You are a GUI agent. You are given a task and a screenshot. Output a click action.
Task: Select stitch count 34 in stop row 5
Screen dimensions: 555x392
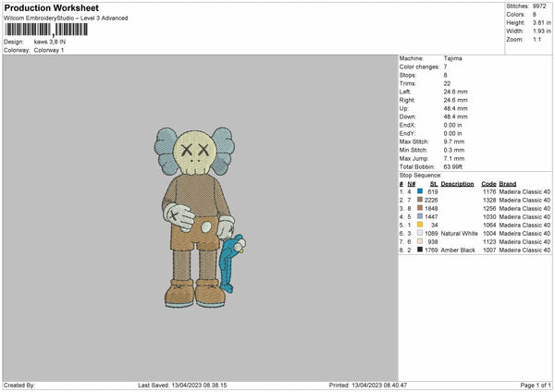pos(435,225)
